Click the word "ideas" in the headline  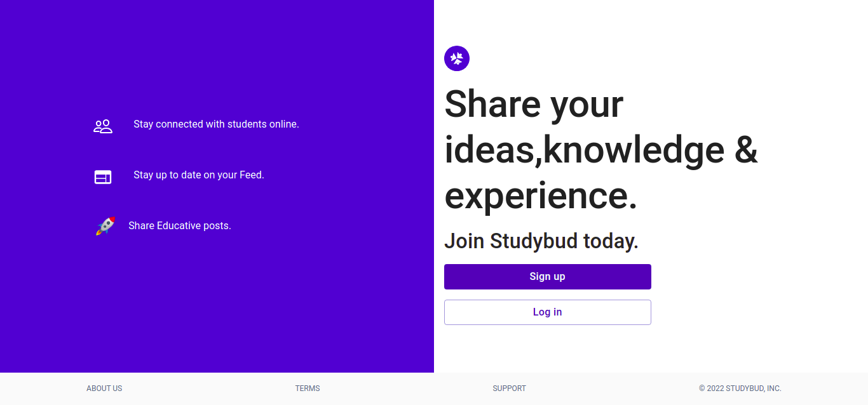(x=488, y=151)
